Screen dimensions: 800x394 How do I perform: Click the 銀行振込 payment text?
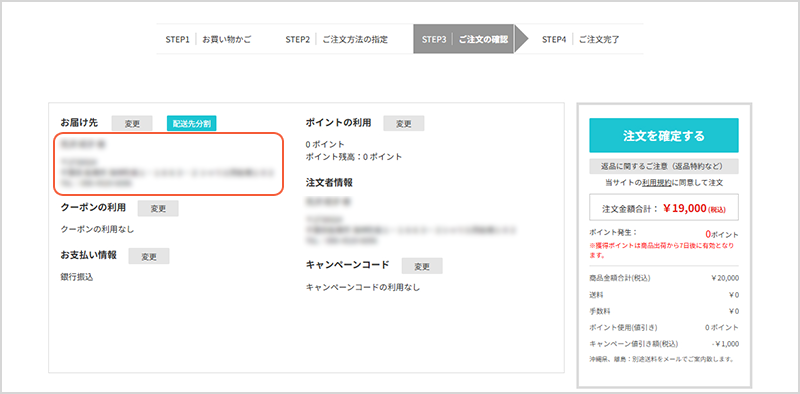click(77, 277)
